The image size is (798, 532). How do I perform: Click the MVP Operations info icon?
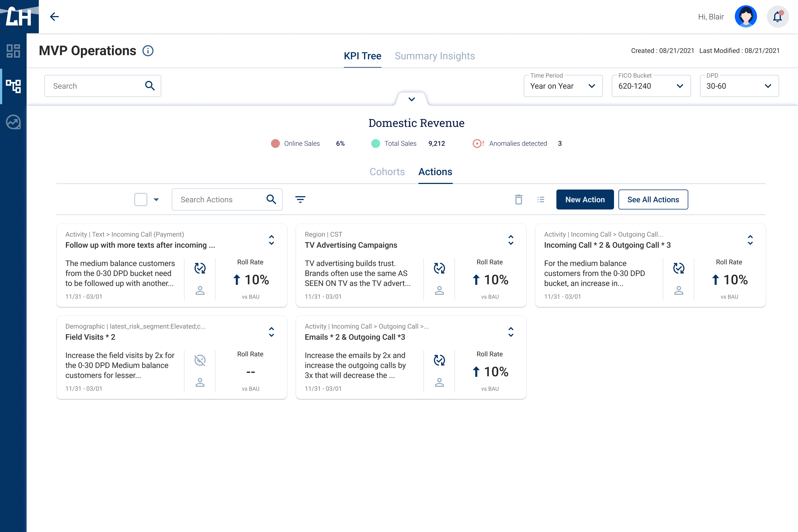[148, 51]
